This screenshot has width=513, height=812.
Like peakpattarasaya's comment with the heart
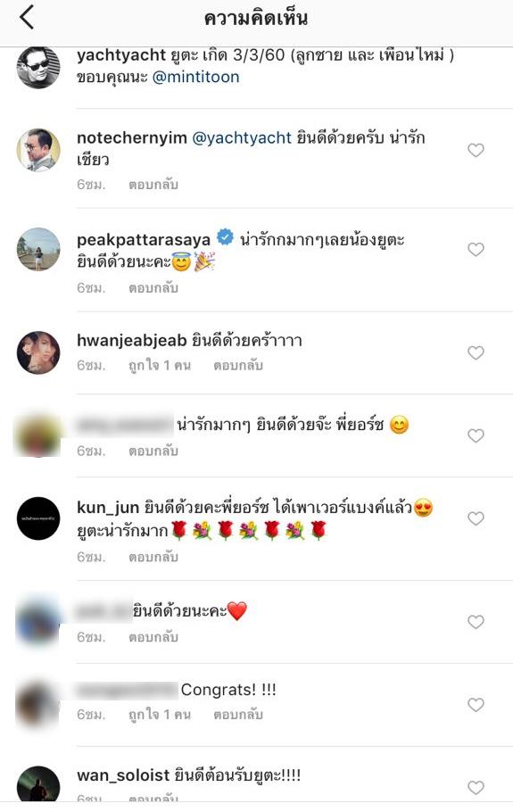pos(476,250)
